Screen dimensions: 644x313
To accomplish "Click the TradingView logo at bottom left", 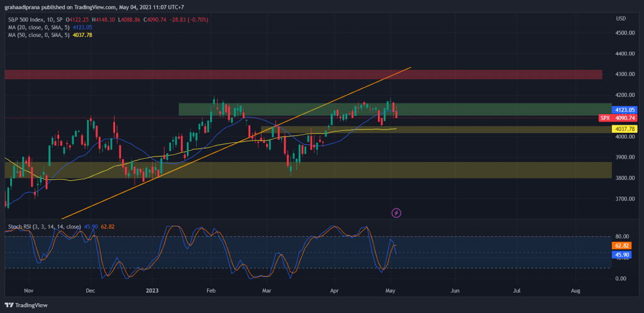I will click(x=26, y=305).
